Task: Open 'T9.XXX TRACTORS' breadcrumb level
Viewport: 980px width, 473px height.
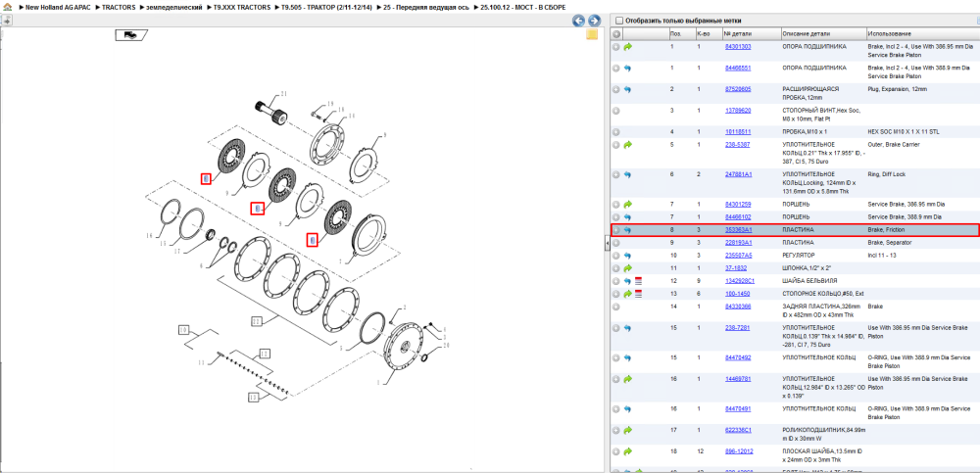Action: 242,7
